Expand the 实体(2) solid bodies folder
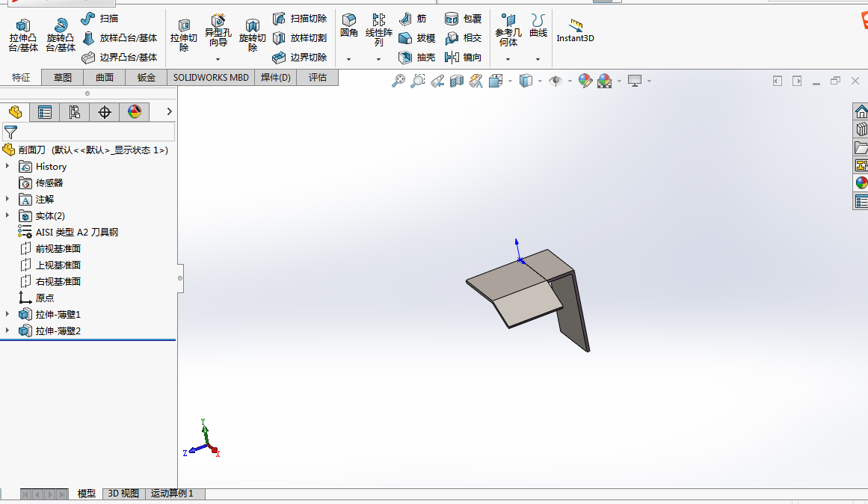 pyautogui.click(x=7, y=215)
